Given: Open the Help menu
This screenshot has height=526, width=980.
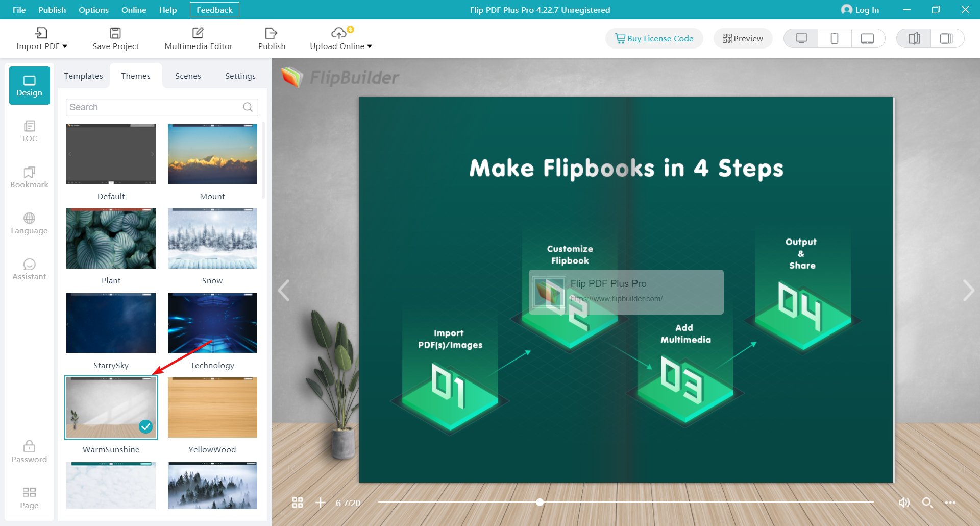Looking at the screenshot, I should 167,10.
